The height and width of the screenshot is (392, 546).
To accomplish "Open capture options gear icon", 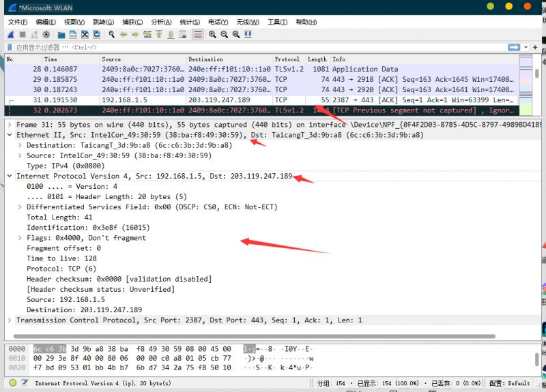I will 46,34.
